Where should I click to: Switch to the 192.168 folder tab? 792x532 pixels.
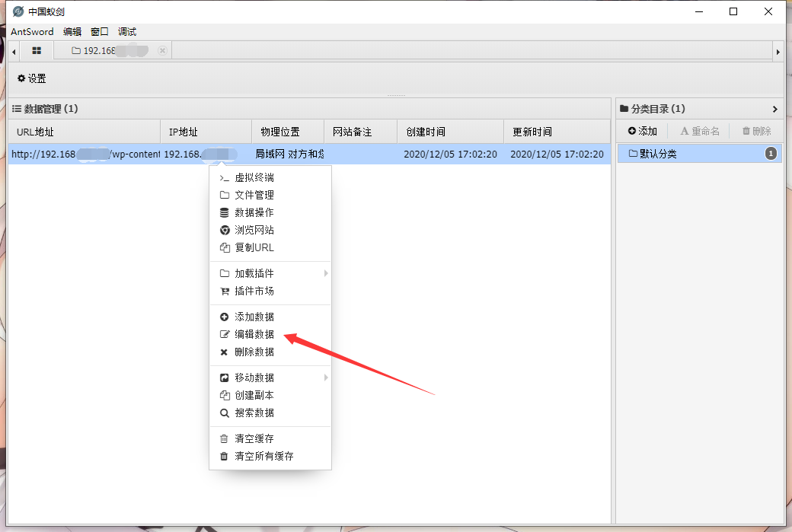point(113,50)
